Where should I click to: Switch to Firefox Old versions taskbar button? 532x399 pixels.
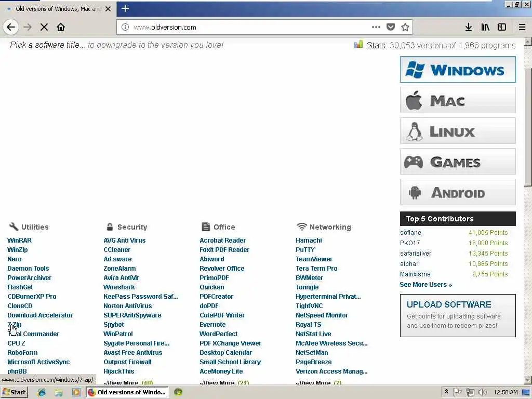pyautogui.click(x=127, y=392)
